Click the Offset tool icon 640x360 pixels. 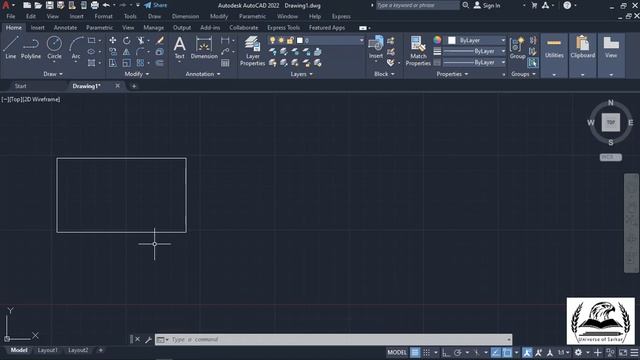(x=160, y=63)
